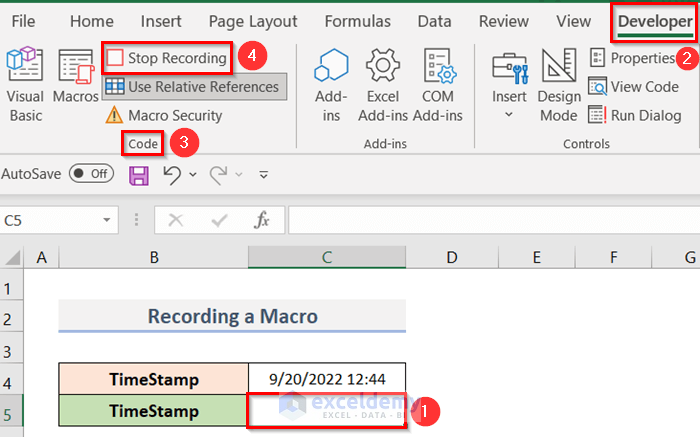
Task: Click the Redo arrow
Action: (218, 175)
